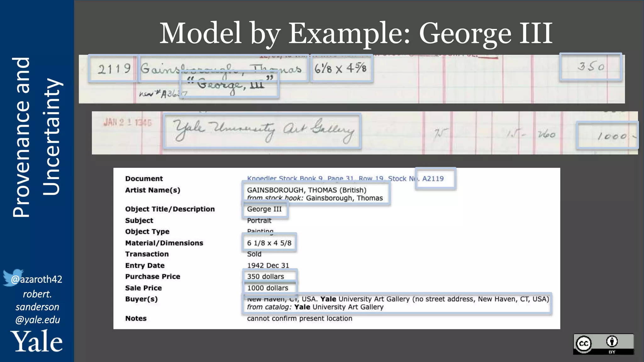Click the handwritten Yale University Art Gallery entry

(264, 130)
